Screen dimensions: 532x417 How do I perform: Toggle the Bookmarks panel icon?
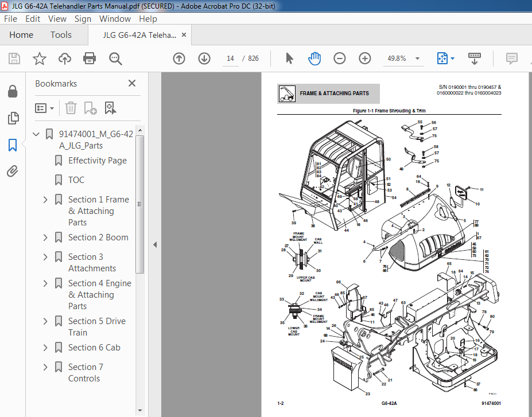13,145
